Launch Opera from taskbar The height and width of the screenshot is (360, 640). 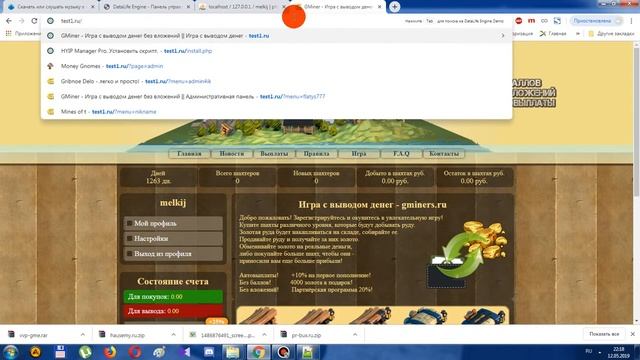point(135,352)
